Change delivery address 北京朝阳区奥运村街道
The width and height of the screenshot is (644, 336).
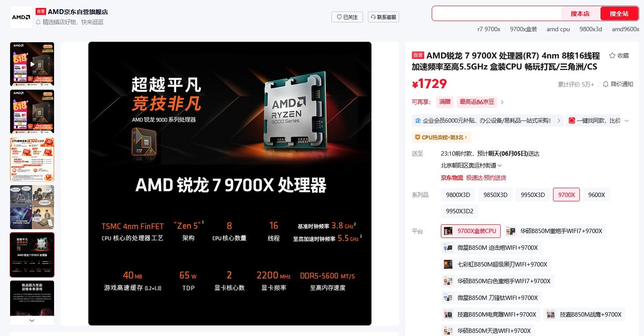(x=471, y=166)
